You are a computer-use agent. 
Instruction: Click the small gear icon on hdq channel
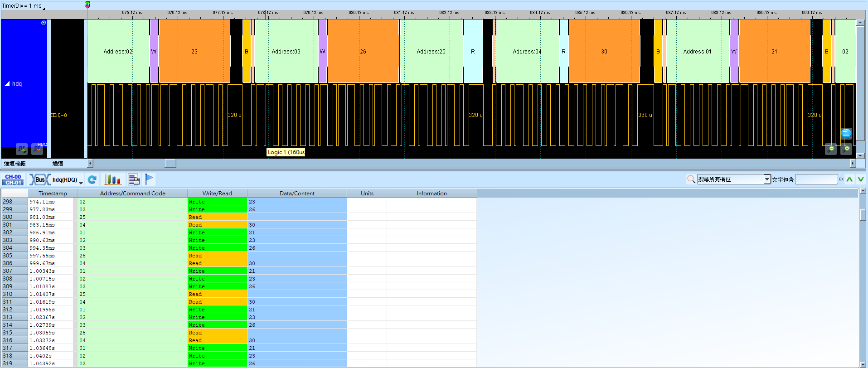[44, 23]
